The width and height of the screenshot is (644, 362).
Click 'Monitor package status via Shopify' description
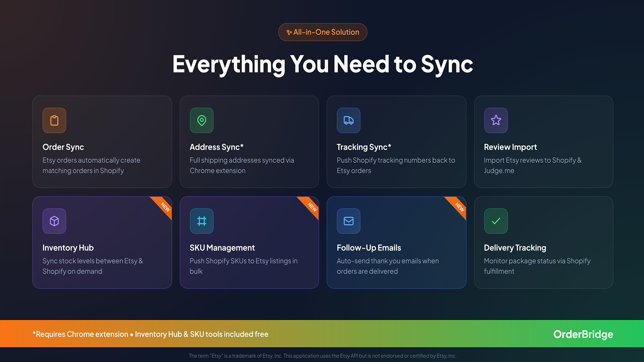click(537, 266)
